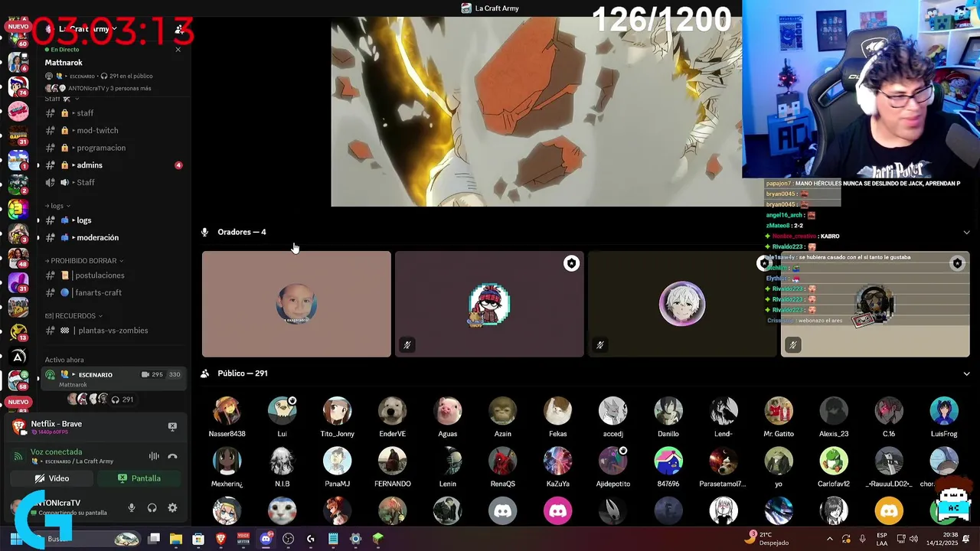Click audience member Danillo's avatar
Image resolution: width=980 pixels, height=551 pixels.
668,411
